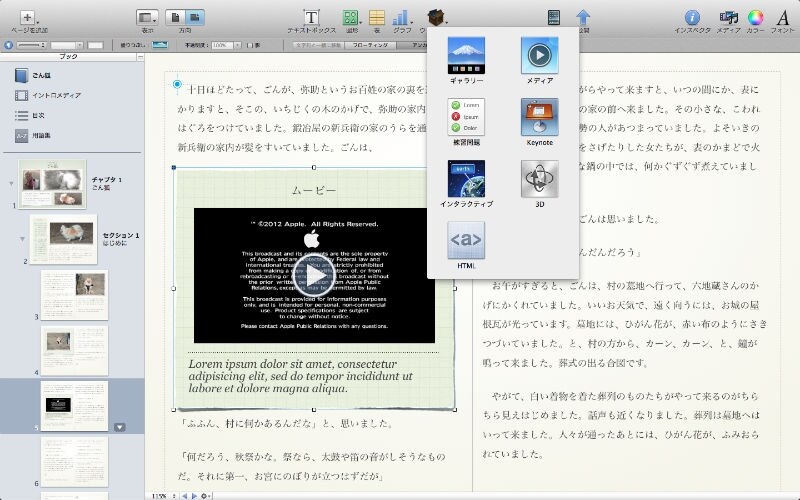Click the top-left handle of the selected widget
This screenshot has width=800, height=500.
(x=174, y=167)
